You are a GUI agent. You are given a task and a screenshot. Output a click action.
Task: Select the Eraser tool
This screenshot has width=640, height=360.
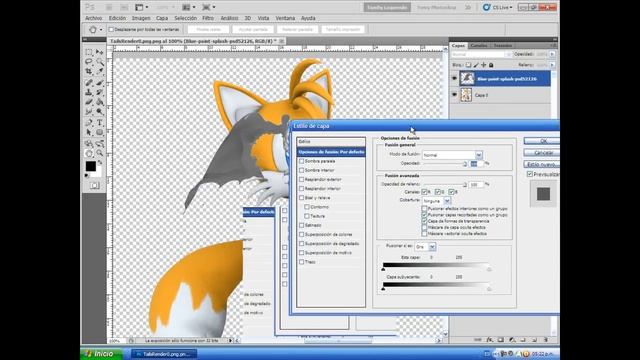coord(89,102)
